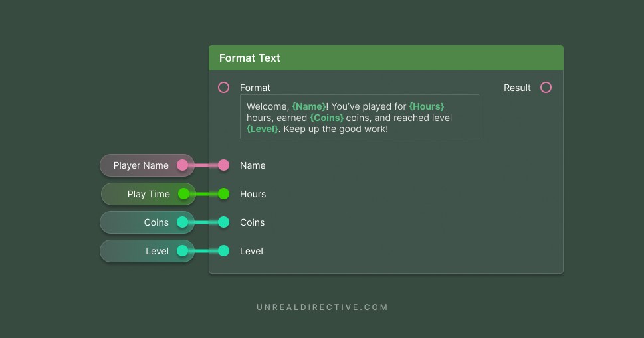Select the Play Time variable node
This screenshot has width=644, height=338.
tap(148, 194)
